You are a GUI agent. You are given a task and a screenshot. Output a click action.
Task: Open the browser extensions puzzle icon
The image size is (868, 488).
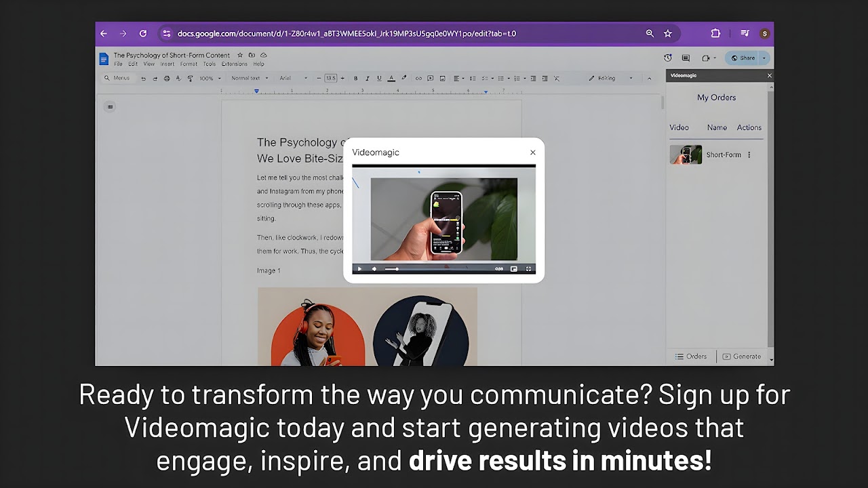[715, 33]
